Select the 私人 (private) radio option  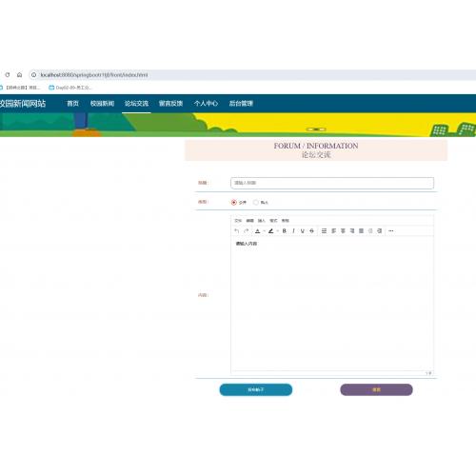256,203
